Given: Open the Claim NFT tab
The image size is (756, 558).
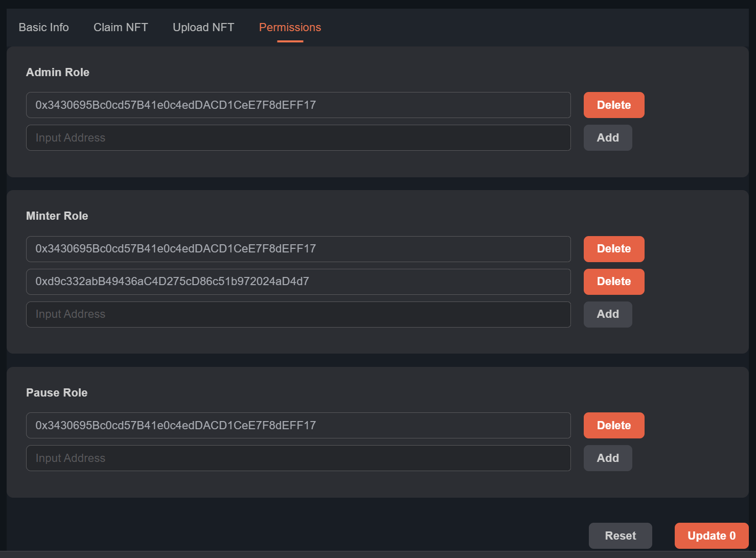Looking at the screenshot, I should (121, 28).
